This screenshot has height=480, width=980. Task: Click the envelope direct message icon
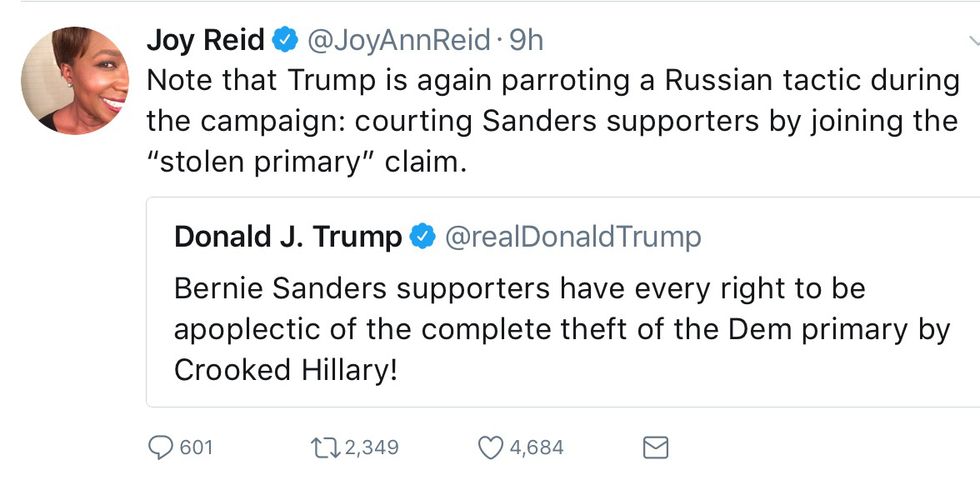click(x=655, y=447)
